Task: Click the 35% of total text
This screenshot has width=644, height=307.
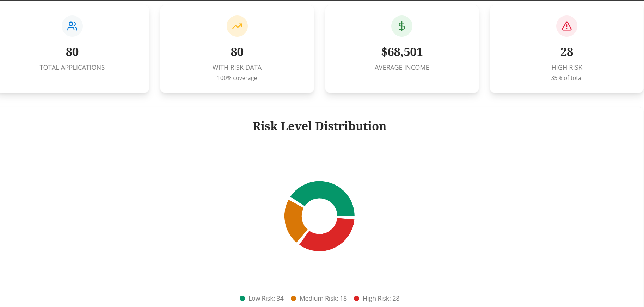Action: pyautogui.click(x=567, y=78)
